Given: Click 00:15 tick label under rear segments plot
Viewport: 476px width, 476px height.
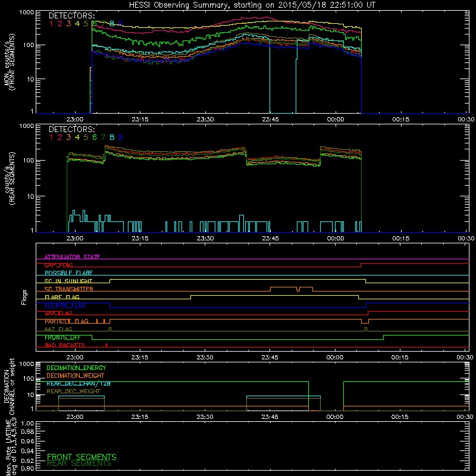Looking at the screenshot, I should tap(400, 239).
